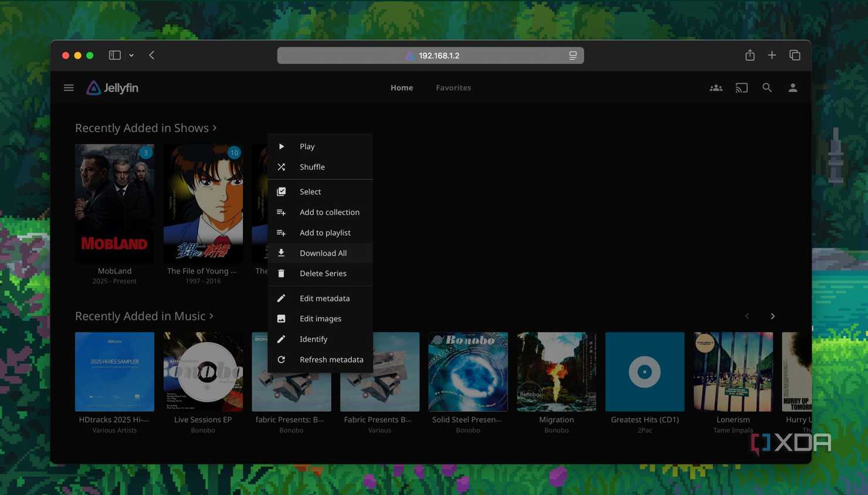Click The File of Young title
Image resolution: width=868 pixels, height=495 pixels.
(x=202, y=271)
